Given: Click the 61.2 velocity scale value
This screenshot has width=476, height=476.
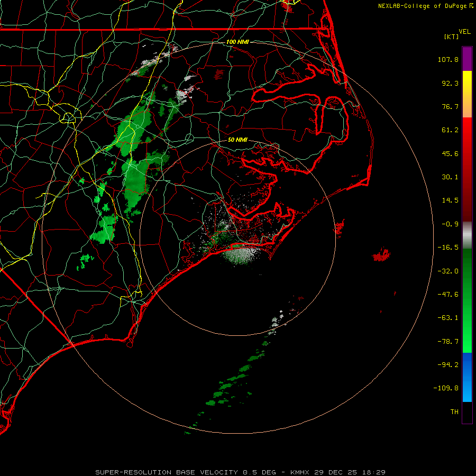Looking at the screenshot, I should [450, 130].
